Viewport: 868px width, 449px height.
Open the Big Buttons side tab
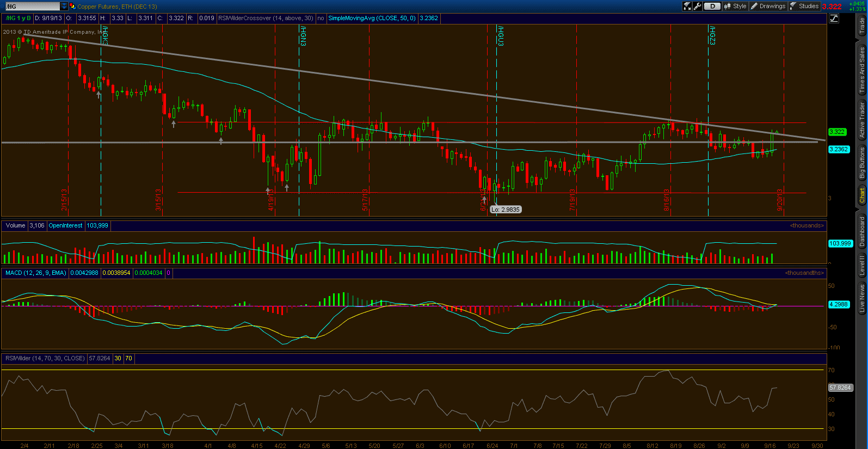coord(862,162)
